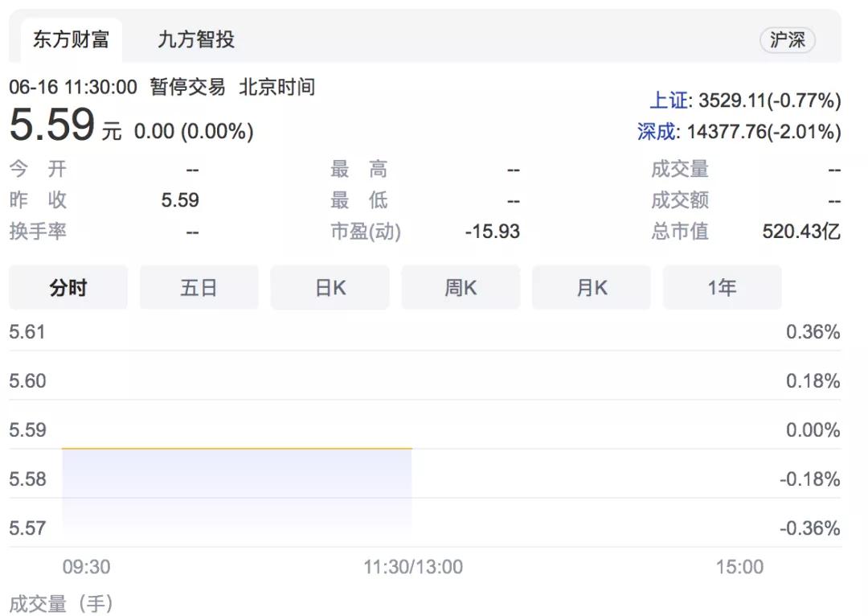Select the 五日 chart view
Screen dimensions: 868x616
pyautogui.click(x=199, y=287)
